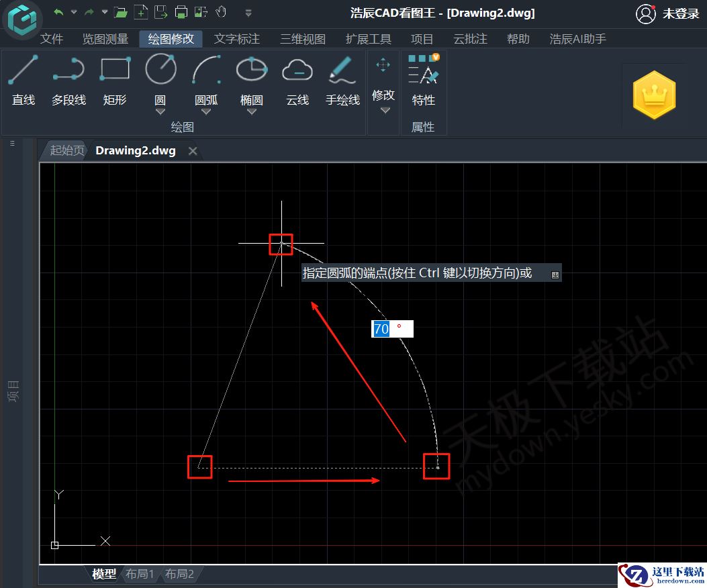707x588 pixels.
Task: Open the 浩辰AI助手 tab
Action: [577, 39]
